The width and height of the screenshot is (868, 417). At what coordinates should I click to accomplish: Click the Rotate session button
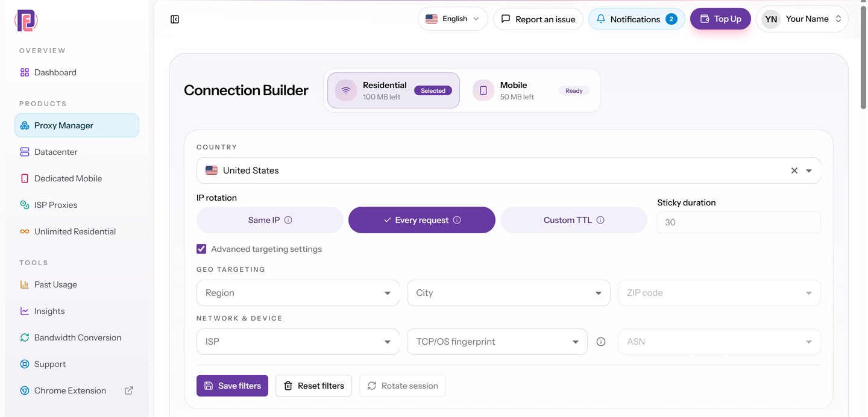pyautogui.click(x=403, y=386)
